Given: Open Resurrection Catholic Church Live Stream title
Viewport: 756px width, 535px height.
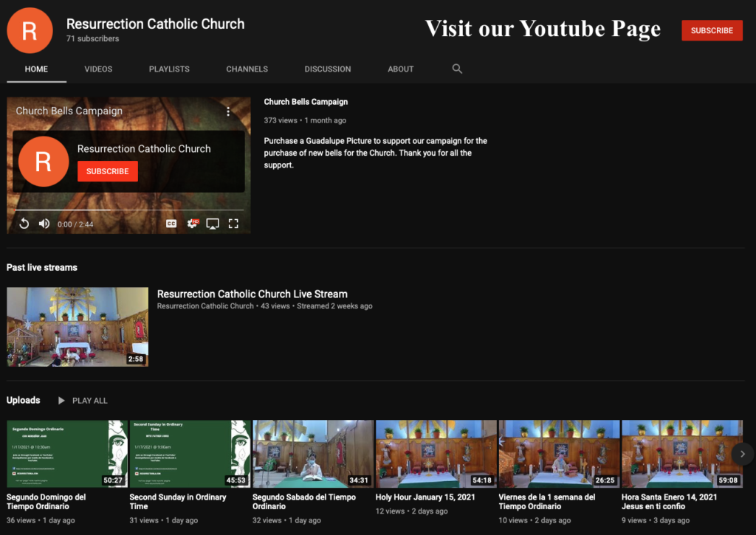Looking at the screenshot, I should coord(252,294).
